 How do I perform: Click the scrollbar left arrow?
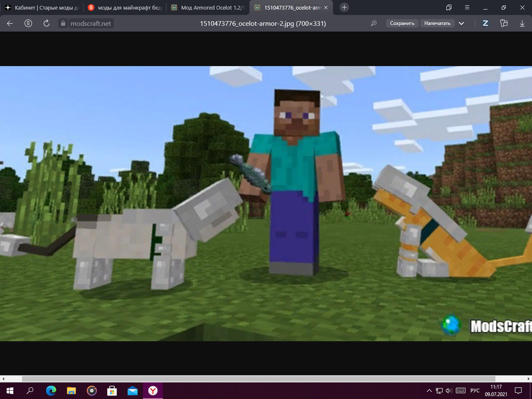pos(4,379)
